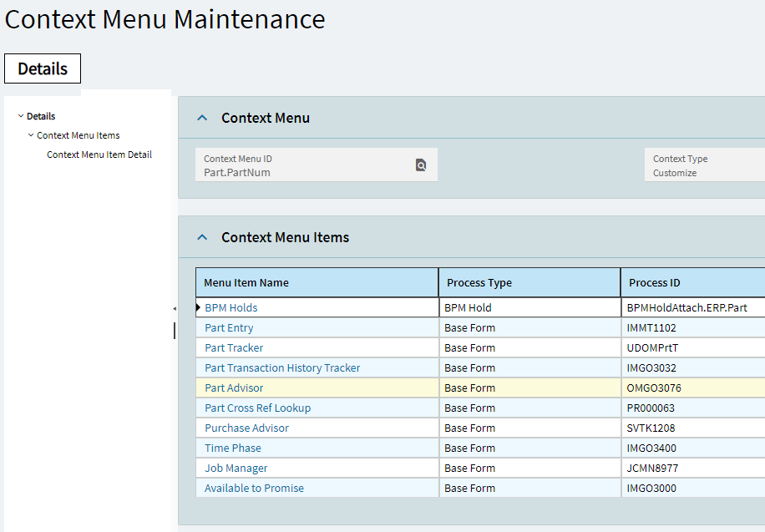Select the BPM Holds row indicator arrow

[199, 307]
